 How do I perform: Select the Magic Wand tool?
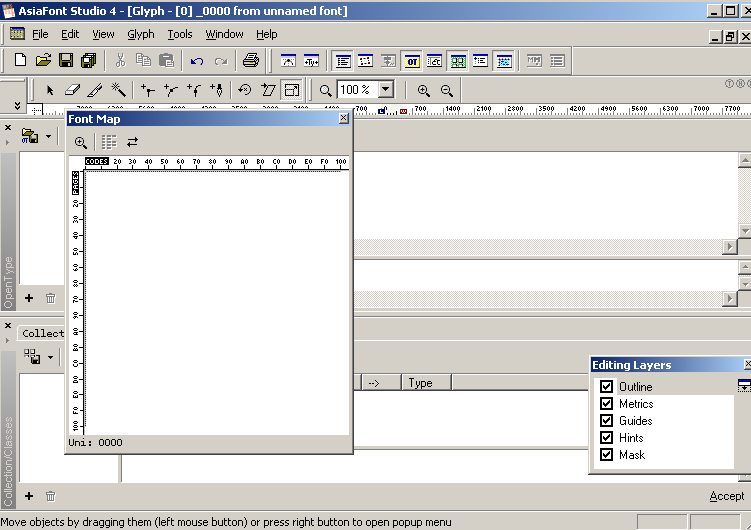118,90
